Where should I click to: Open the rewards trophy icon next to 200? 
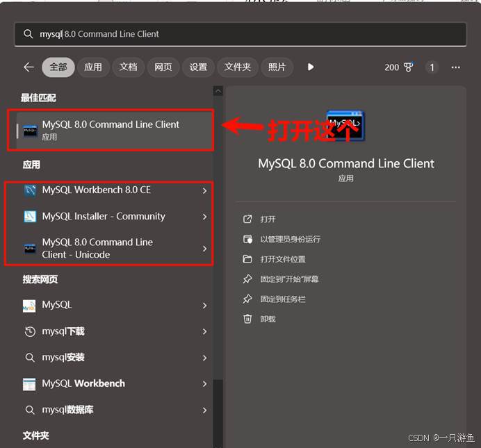pyautogui.click(x=408, y=67)
